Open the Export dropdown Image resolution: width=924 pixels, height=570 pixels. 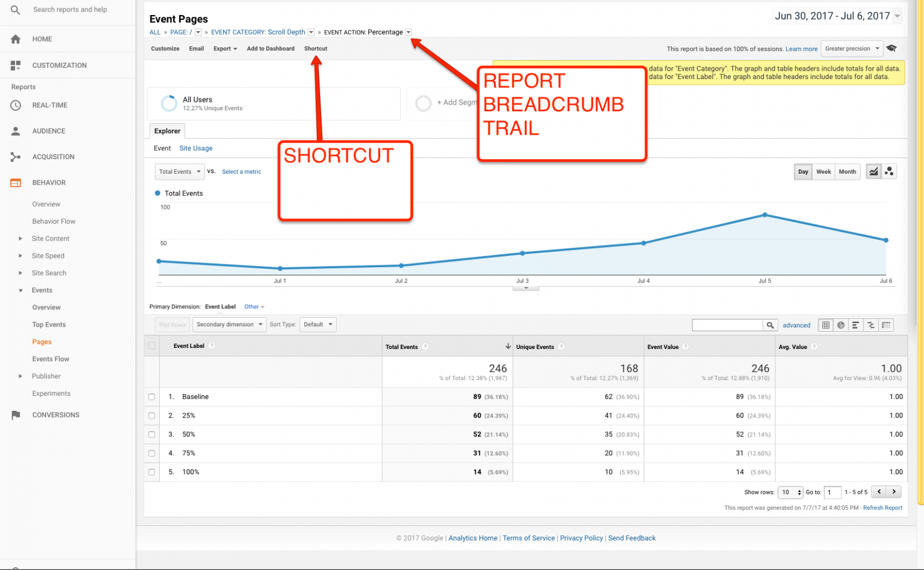pyautogui.click(x=225, y=48)
